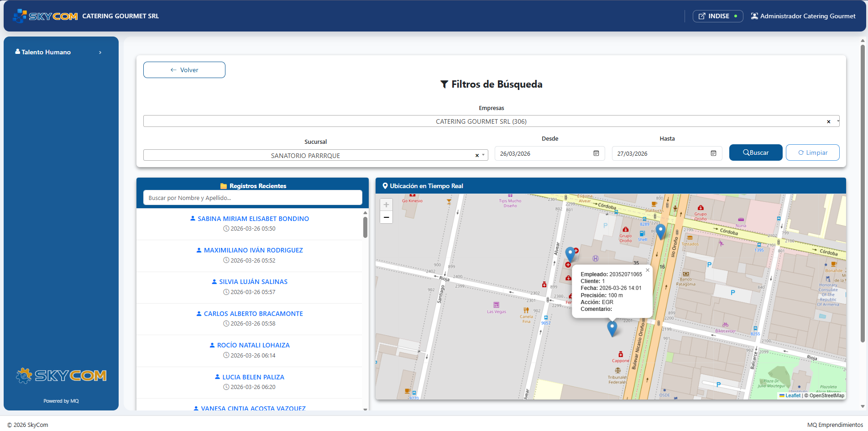The width and height of the screenshot is (868, 431).
Task: Go back with the Volver button
Action: point(184,70)
